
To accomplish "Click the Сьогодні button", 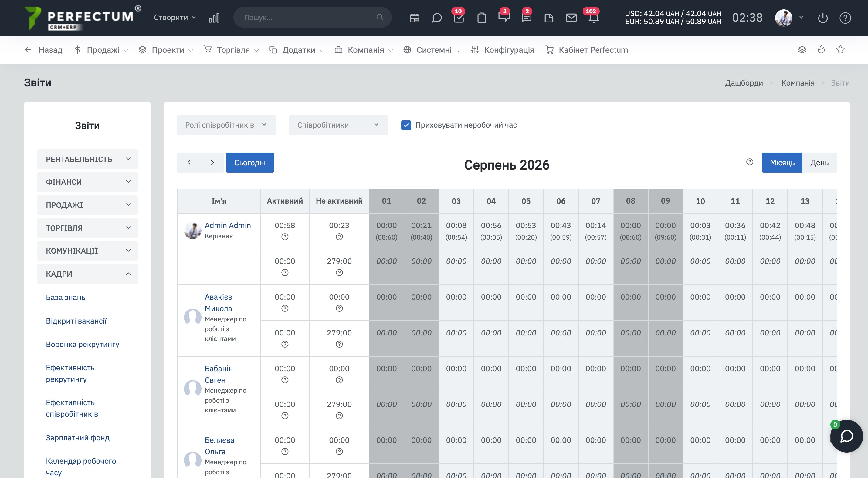I will pos(250,163).
